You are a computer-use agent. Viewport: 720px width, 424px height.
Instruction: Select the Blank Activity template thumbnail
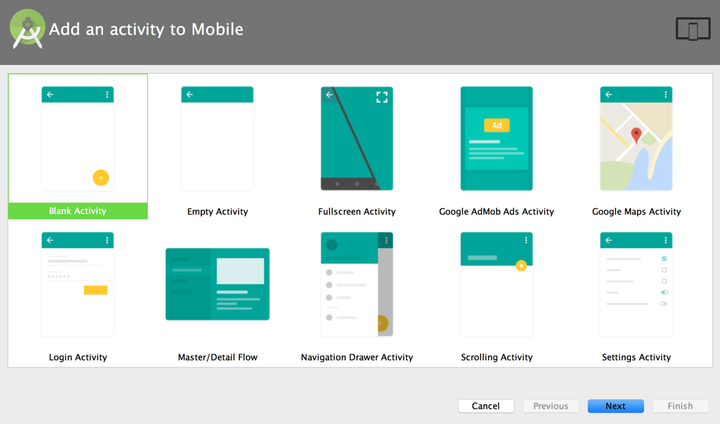click(x=77, y=138)
